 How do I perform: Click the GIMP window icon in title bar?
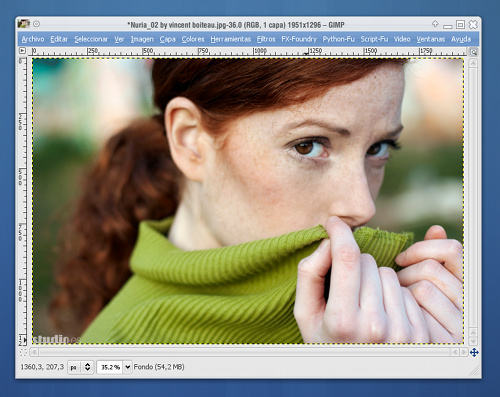[24, 24]
